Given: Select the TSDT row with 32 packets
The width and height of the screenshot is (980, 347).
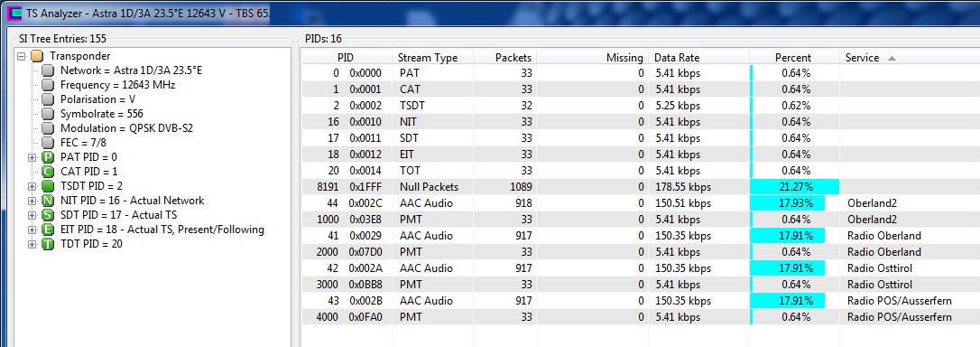Looking at the screenshot, I should (641, 106).
